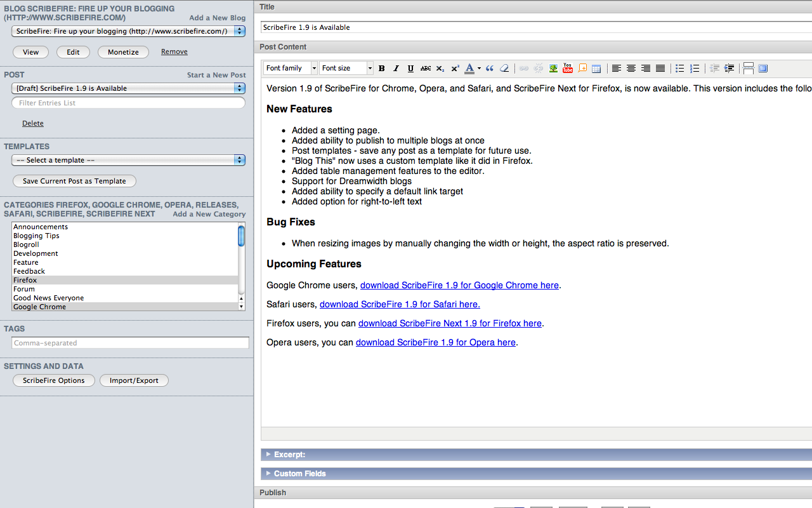Select the Blogroll category
Screen dimensions: 812x508
[x=125, y=244]
